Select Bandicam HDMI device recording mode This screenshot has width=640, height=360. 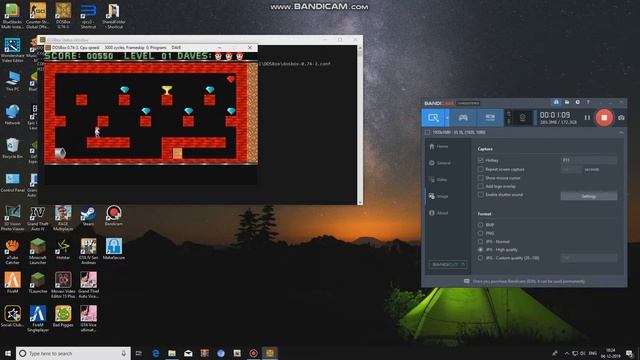[490, 118]
